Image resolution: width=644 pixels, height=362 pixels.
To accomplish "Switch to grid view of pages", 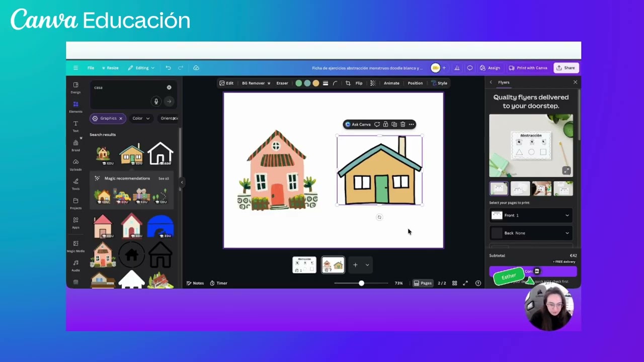I will pos(454,283).
